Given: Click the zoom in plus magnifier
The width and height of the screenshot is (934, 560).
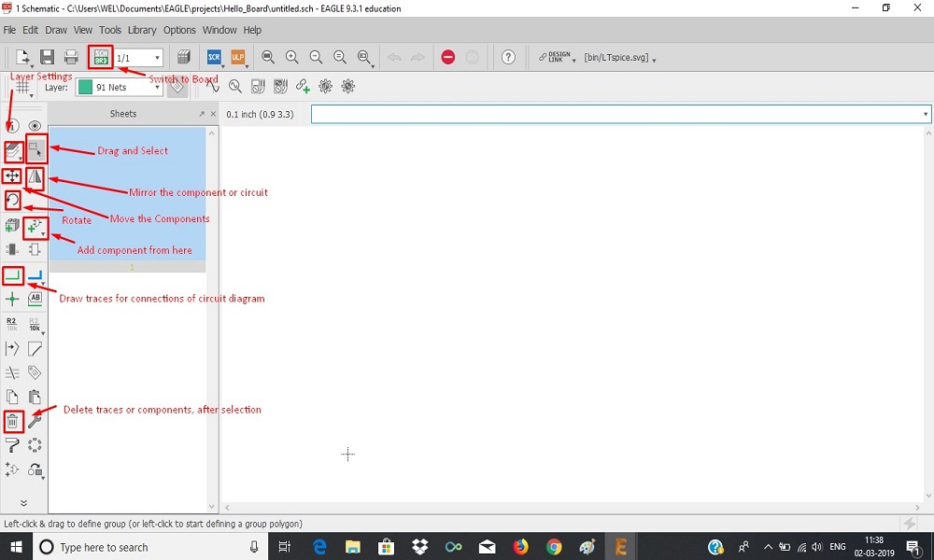Looking at the screenshot, I should pyautogui.click(x=291, y=57).
